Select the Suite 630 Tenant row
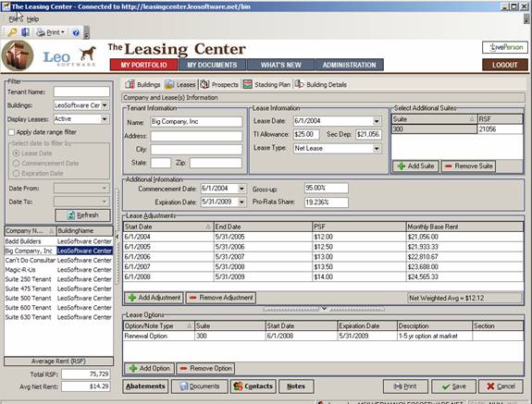Image resolution: width=532 pixels, height=404 pixels. click(x=58, y=317)
